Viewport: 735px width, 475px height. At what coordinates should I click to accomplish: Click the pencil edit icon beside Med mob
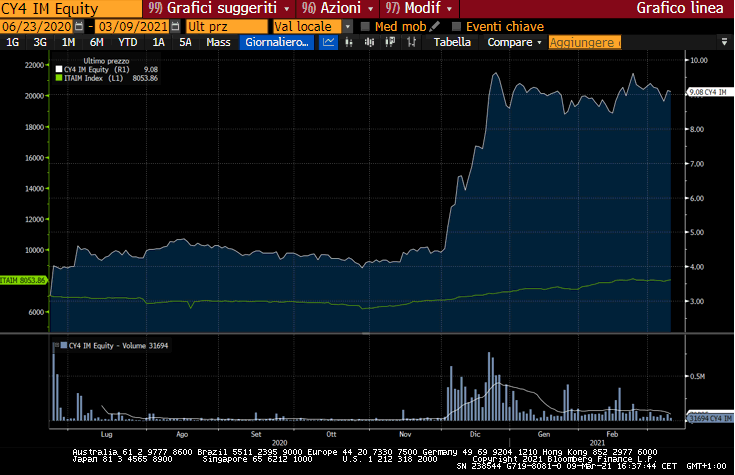click(434, 26)
